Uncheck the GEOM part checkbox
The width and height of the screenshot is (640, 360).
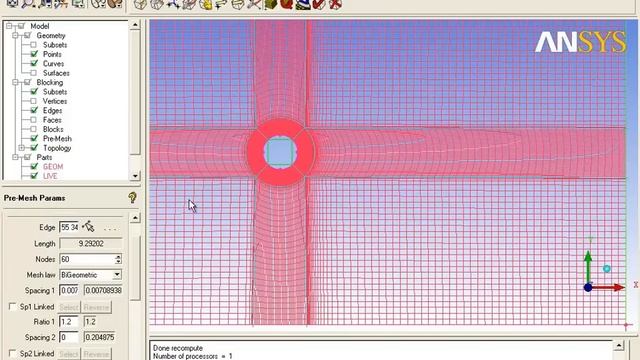(34, 167)
